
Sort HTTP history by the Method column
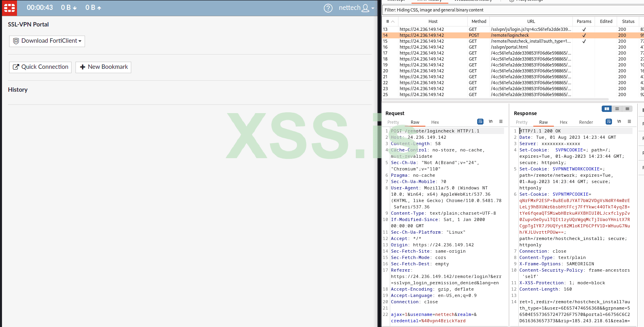tap(479, 21)
